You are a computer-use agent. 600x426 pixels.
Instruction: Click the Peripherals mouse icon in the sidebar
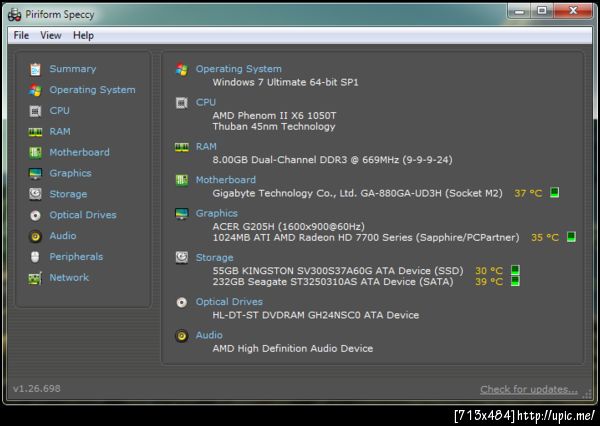[x=35, y=257]
